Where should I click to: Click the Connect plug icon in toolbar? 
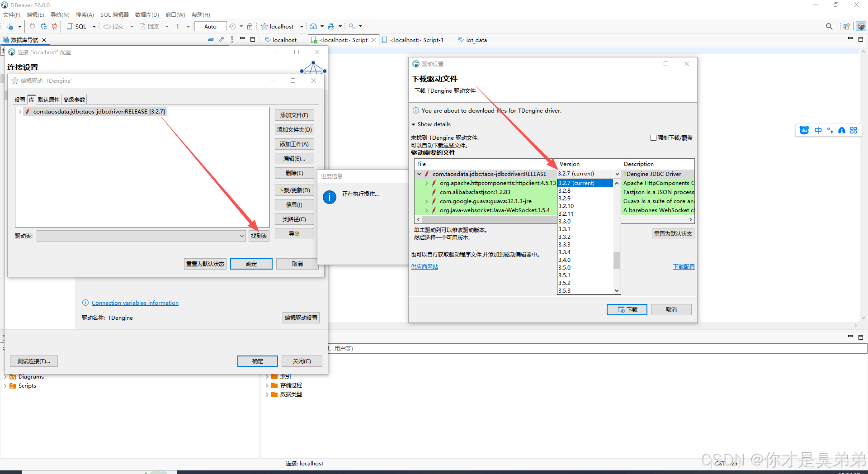33,27
